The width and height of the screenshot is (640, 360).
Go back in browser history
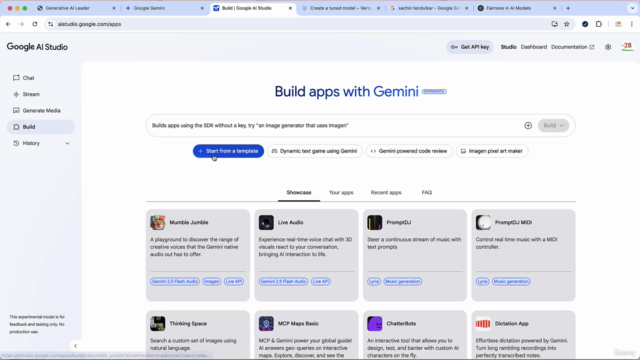8,24
